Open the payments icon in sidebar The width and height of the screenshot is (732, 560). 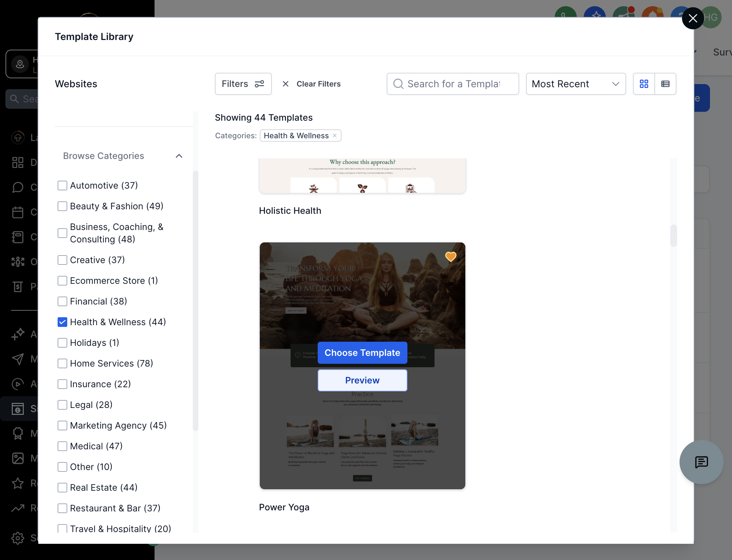point(18,287)
